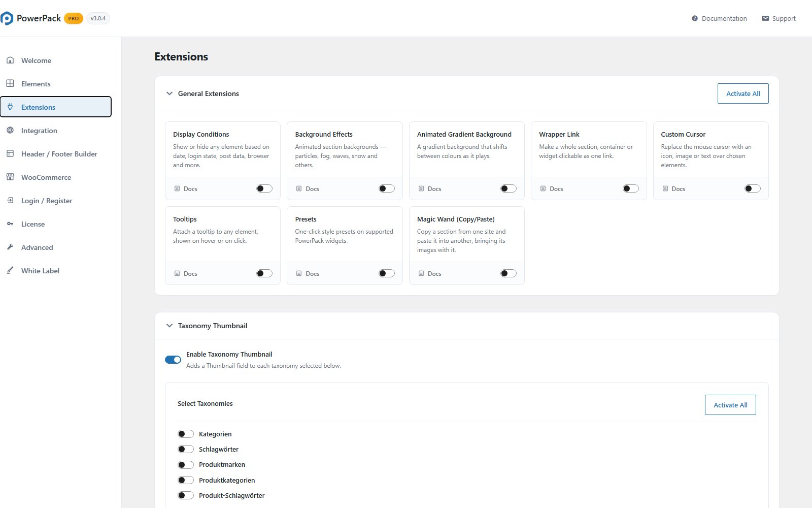This screenshot has height=508, width=812.
Task: Open the White Label menu item
Action: [x=56, y=271]
